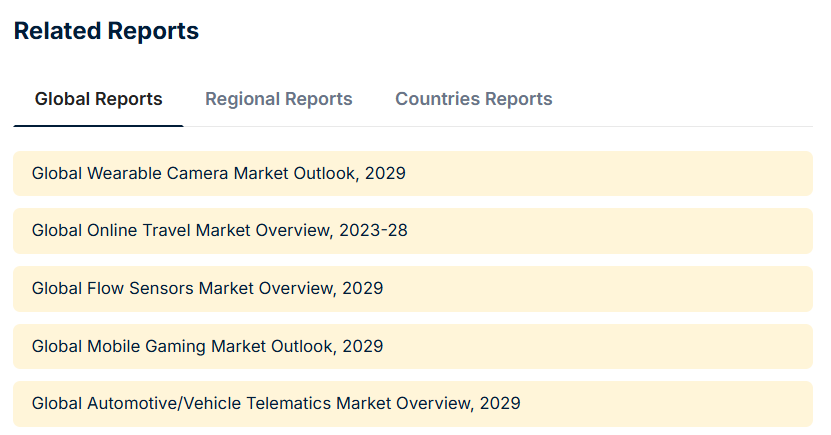This screenshot has height=435, width=831.
Task: Click the underline beneath Global Reports tab
Action: 98,126
